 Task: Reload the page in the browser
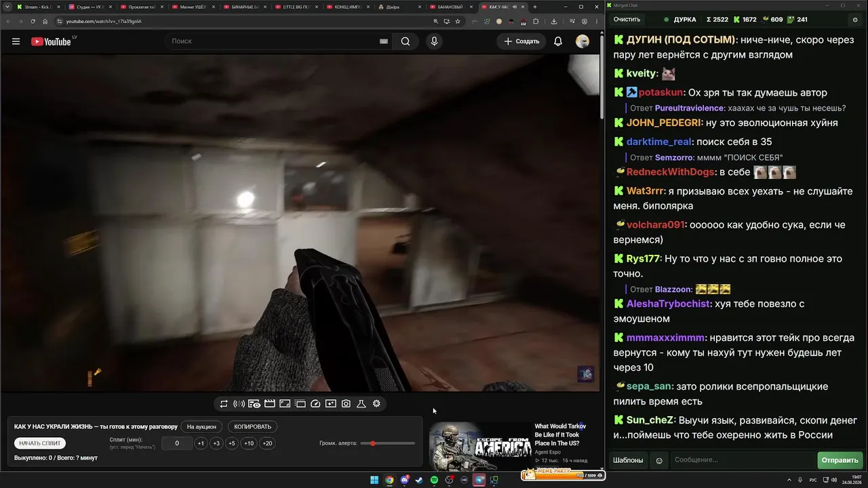(x=33, y=21)
